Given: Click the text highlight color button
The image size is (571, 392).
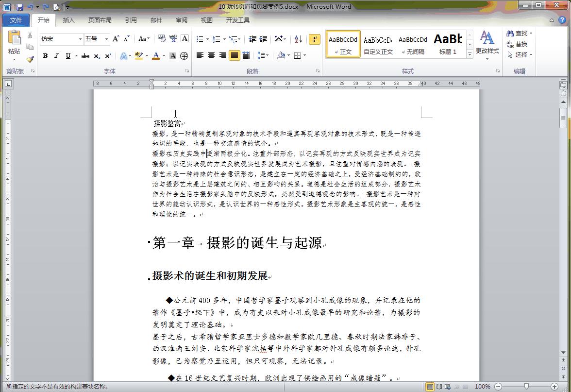Looking at the screenshot, I should coord(138,56).
